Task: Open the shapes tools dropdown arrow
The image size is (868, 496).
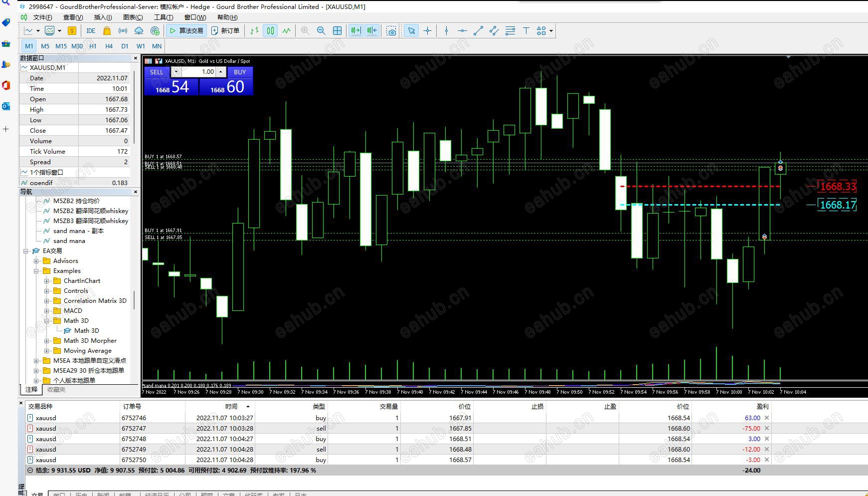Action: pos(551,31)
